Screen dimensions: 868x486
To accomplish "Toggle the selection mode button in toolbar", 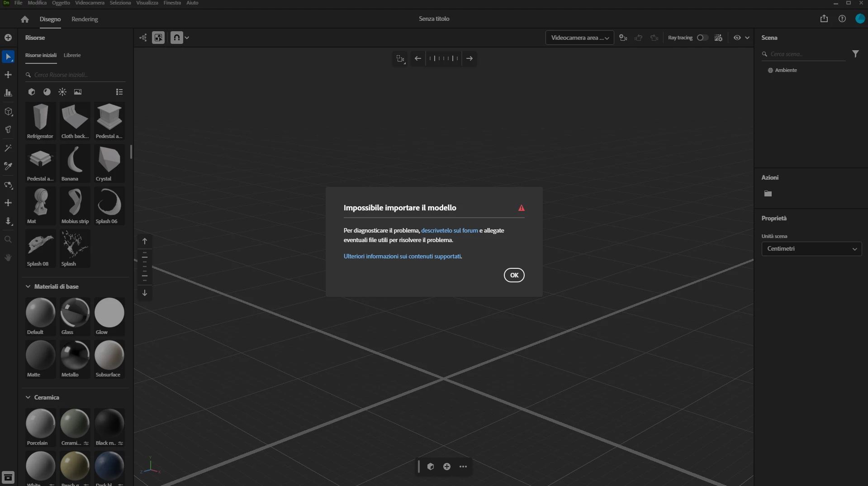I will coord(158,38).
